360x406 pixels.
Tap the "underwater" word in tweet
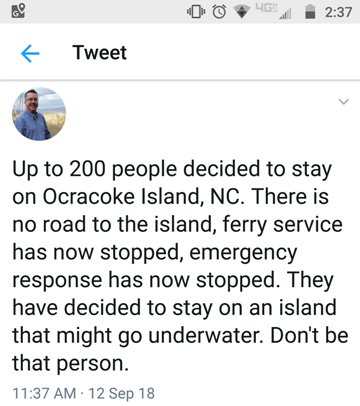[206, 335]
